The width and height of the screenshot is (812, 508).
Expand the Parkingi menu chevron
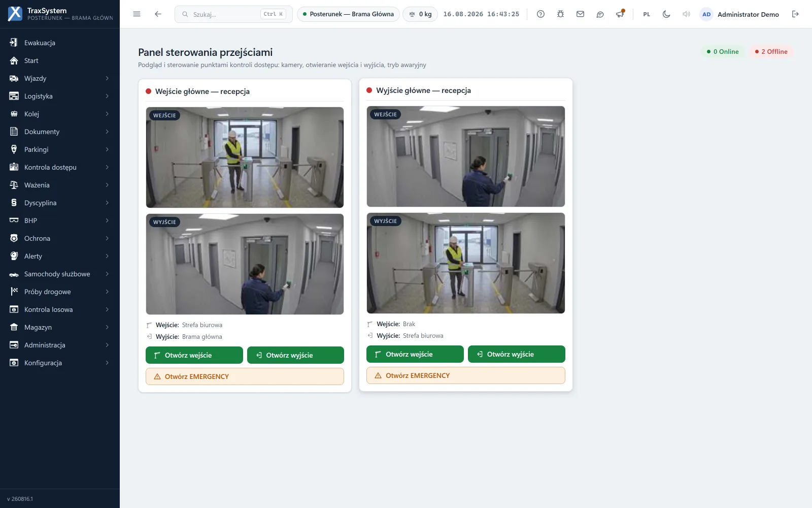pos(107,149)
